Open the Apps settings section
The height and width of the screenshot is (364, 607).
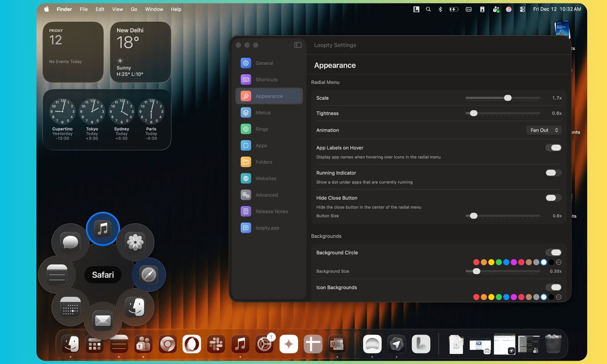click(x=261, y=145)
